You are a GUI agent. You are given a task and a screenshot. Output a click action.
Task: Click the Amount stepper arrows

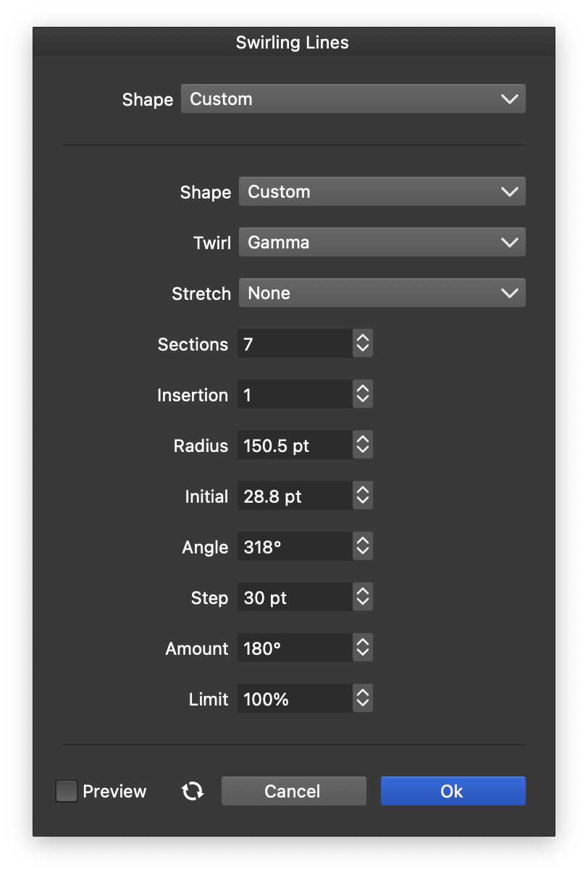click(363, 648)
